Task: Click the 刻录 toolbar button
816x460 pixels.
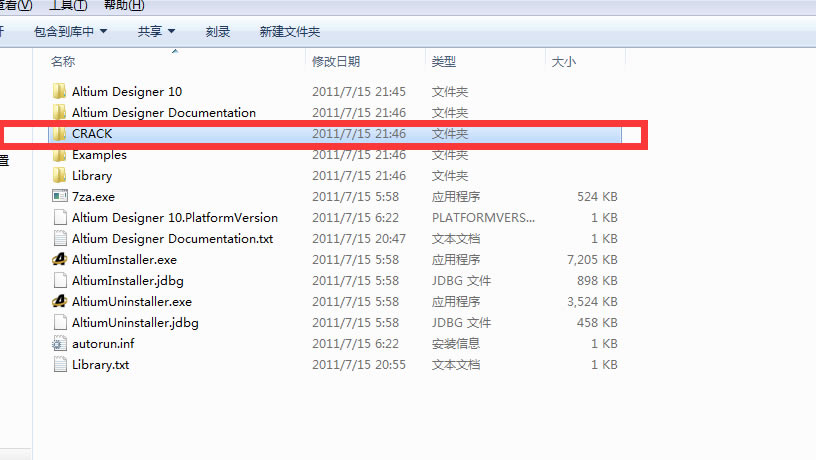Action: [218, 32]
